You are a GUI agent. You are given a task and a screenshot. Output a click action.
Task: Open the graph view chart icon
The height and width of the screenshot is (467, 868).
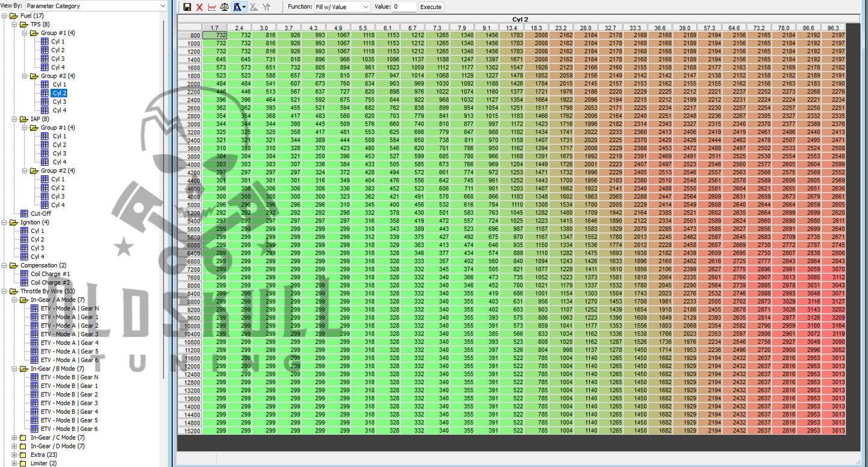[x=212, y=7]
